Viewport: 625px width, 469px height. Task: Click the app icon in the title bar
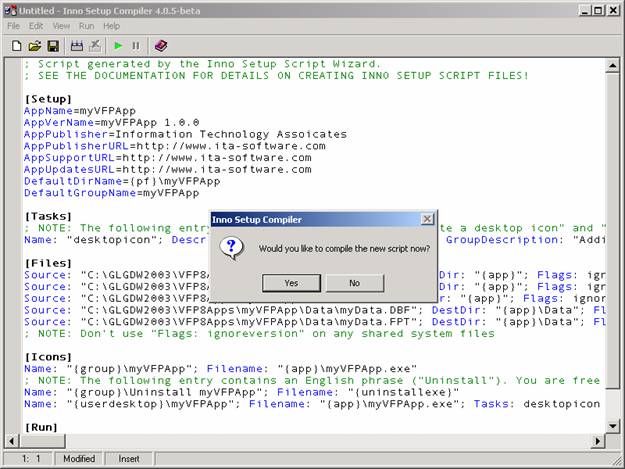(x=11, y=11)
